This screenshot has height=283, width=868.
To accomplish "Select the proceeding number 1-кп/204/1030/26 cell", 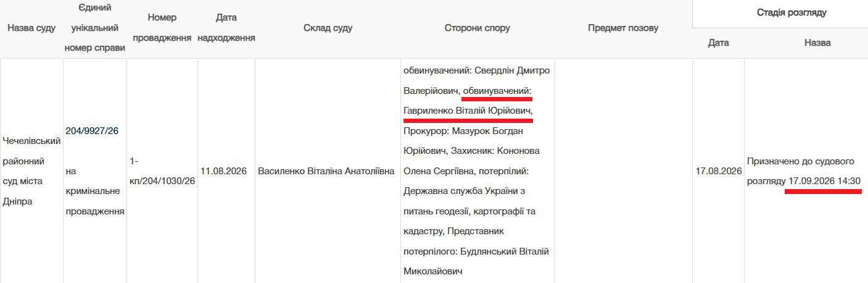I will (x=162, y=171).
